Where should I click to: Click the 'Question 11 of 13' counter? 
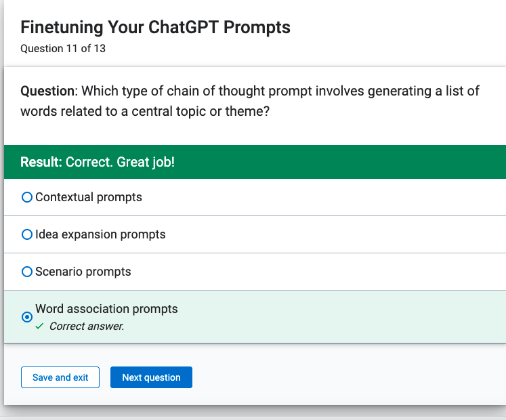point(63,48)
